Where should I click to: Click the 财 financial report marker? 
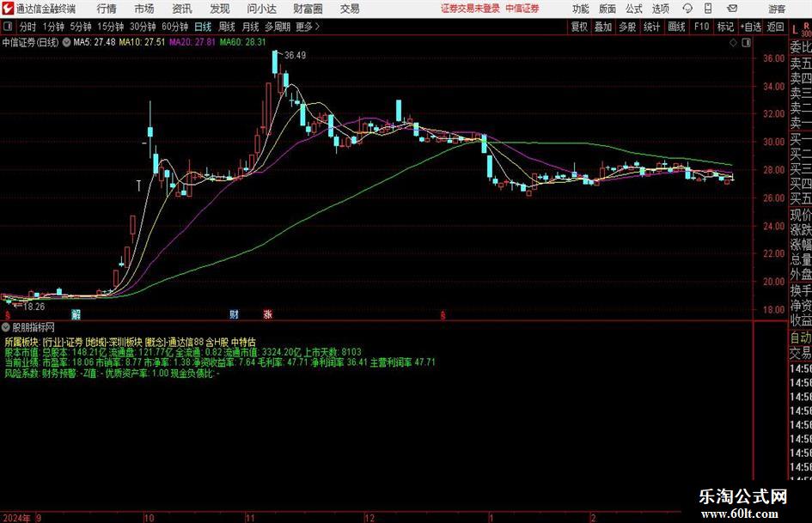[234, 314]
